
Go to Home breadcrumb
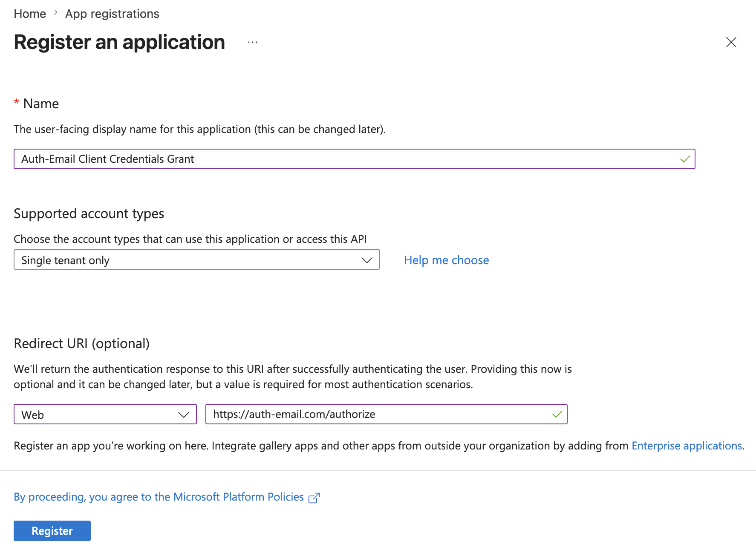tap(30, 14)
